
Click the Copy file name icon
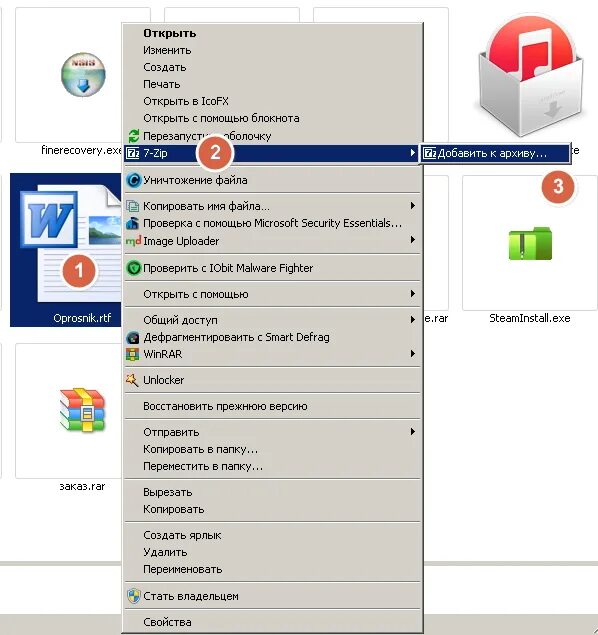click(133, 206)
